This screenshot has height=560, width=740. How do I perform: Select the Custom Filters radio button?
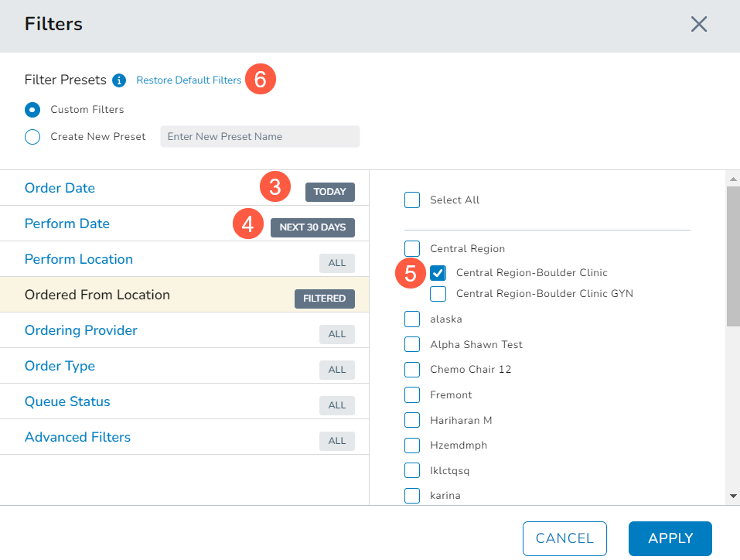click(x=32, y=110)
